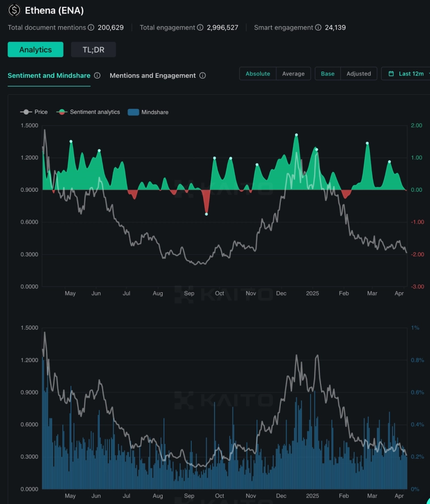Open the info icon next to Sentiment and Mindshare
Viewport: 430px width, 504px height.
point(97,75)
